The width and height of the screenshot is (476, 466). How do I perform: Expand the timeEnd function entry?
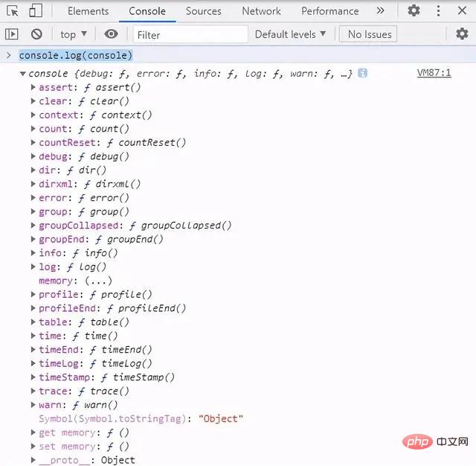(x=33, y=350)
